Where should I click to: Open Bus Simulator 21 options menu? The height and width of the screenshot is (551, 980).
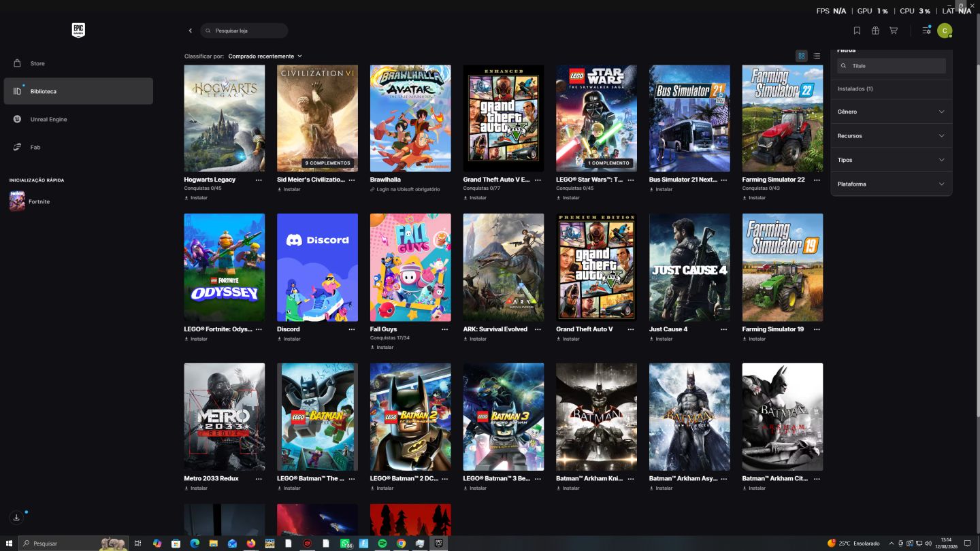[723, 180]
